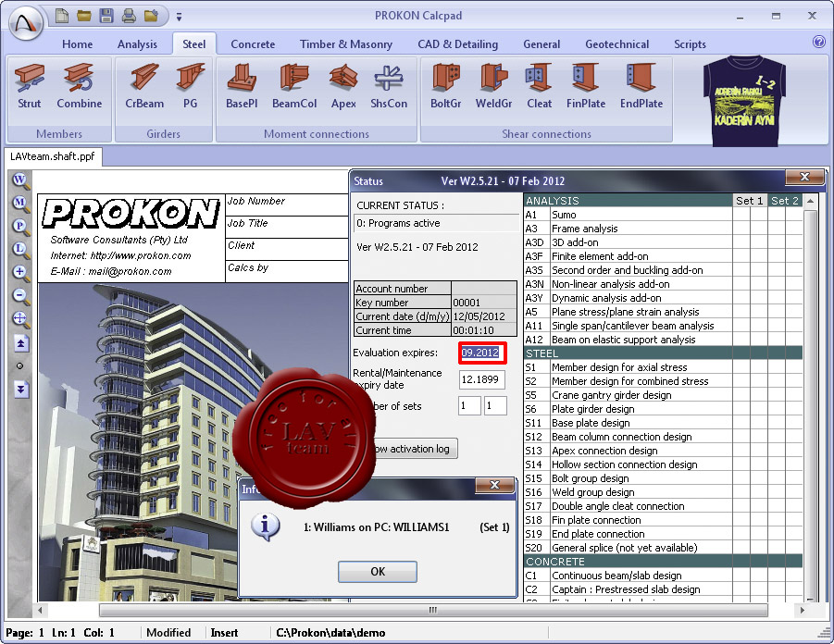Click the L magnifier tool in sidebar
This screenshot has height=644, width=834.
[x=20, y=250]
